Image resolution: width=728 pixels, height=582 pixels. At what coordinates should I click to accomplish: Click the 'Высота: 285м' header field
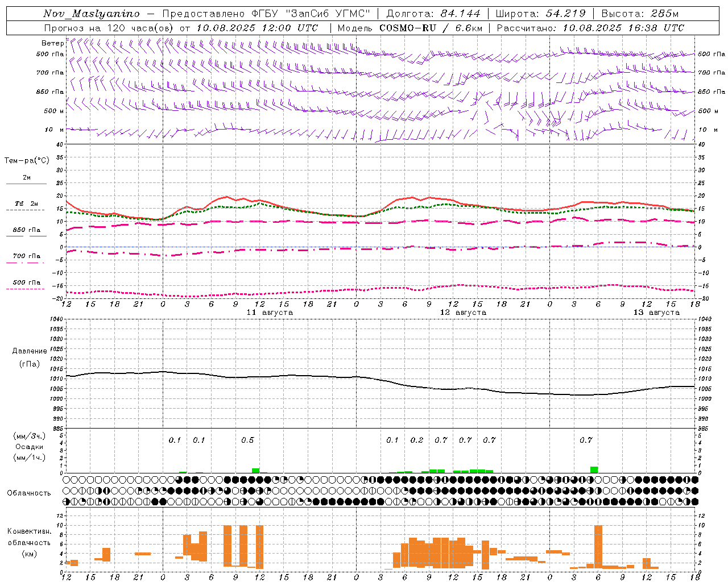pyautogui.click(x=640, y=14)
